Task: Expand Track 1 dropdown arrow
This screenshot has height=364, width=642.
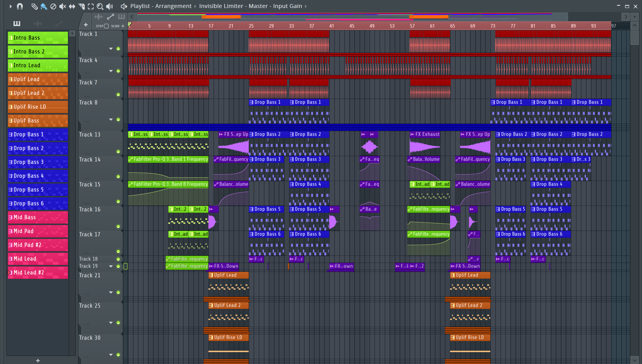Action: pos(111,49)
